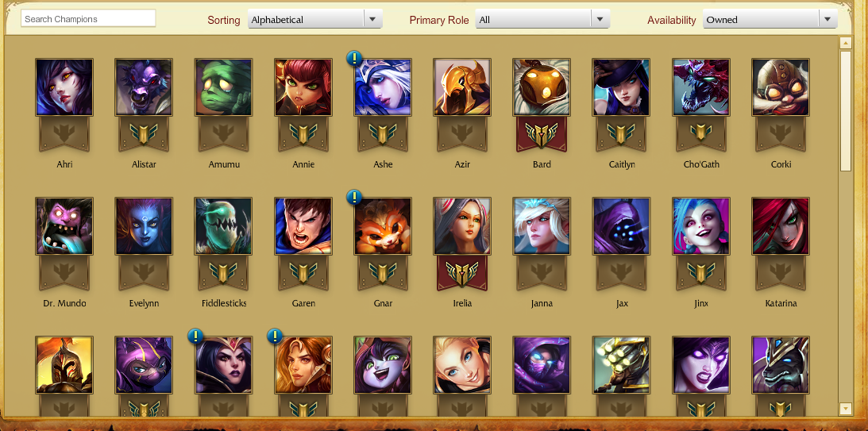The height and width of the screenshot is (431, 868).
Task: Choose the Garen champion icon
Action: click(x=303, y=226)
